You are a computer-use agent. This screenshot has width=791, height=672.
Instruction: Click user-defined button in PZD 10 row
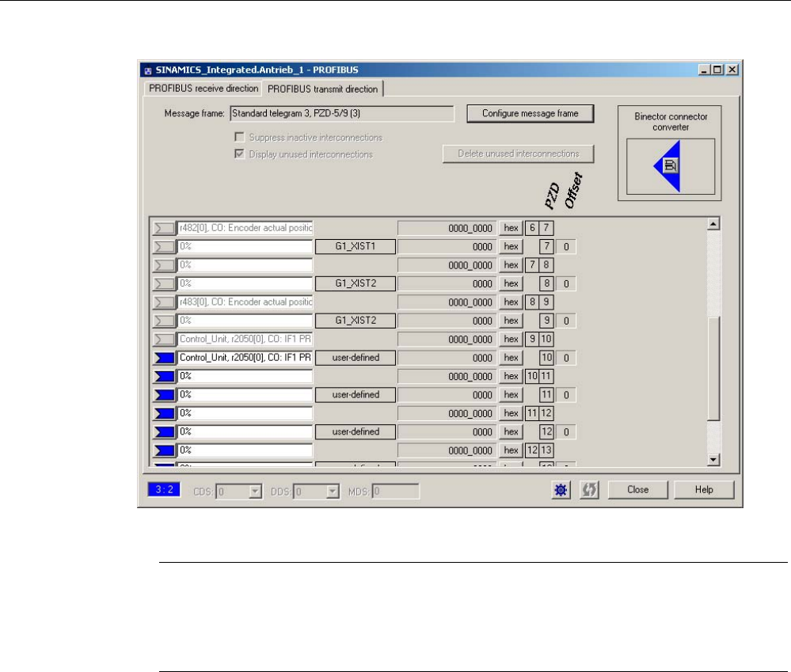pos(356,358)
